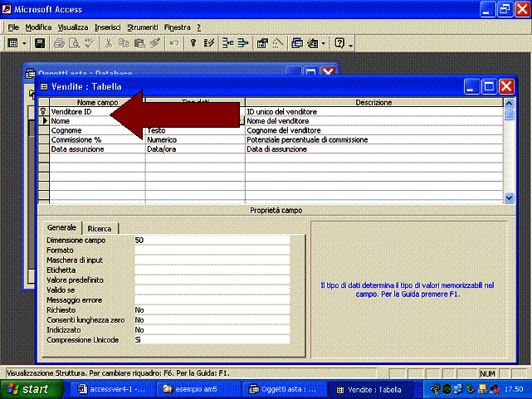
Task: Open the View button dropdown arrow
Action: 24,43
